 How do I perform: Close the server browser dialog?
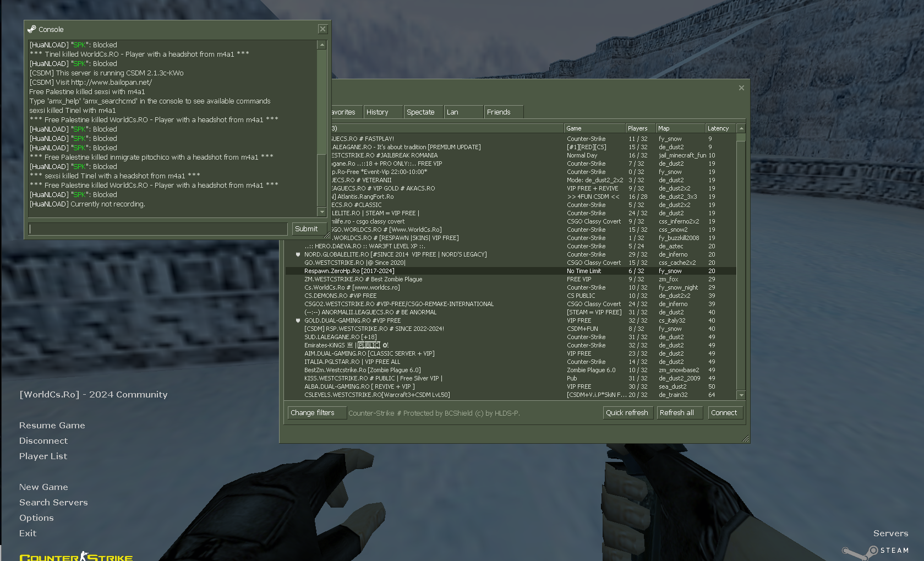tap(741, 88)
